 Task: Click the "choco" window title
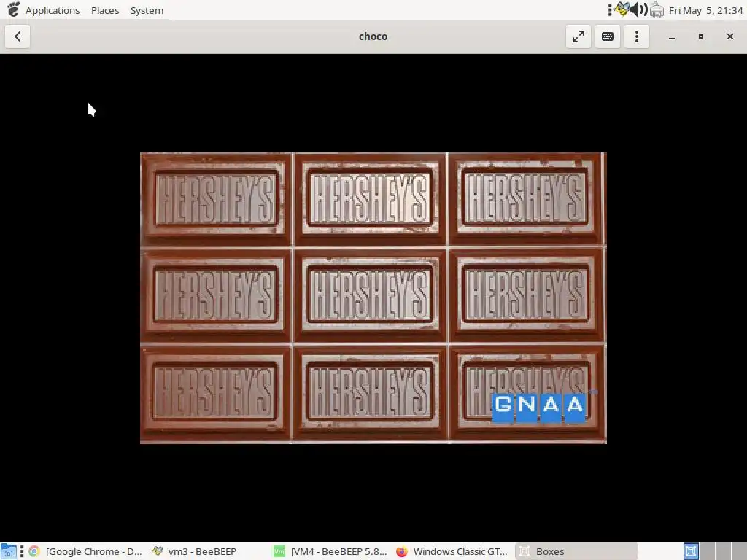point(373,36)
